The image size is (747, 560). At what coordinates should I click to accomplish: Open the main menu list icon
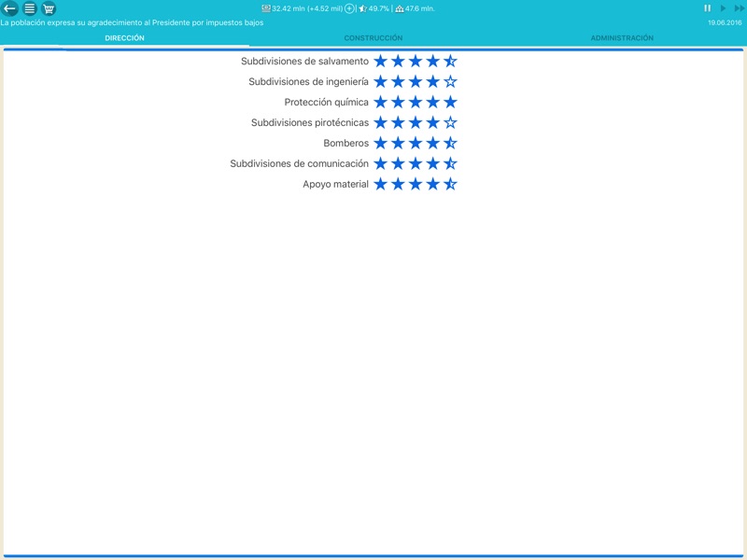pos(30,8)
